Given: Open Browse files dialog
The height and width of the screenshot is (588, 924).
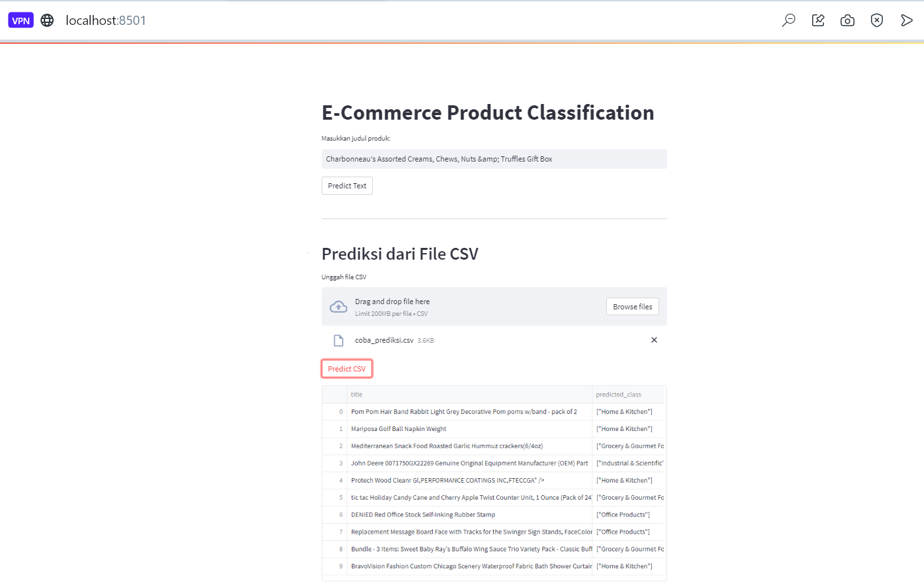Looking at the screenshot, I should [632, 307].
